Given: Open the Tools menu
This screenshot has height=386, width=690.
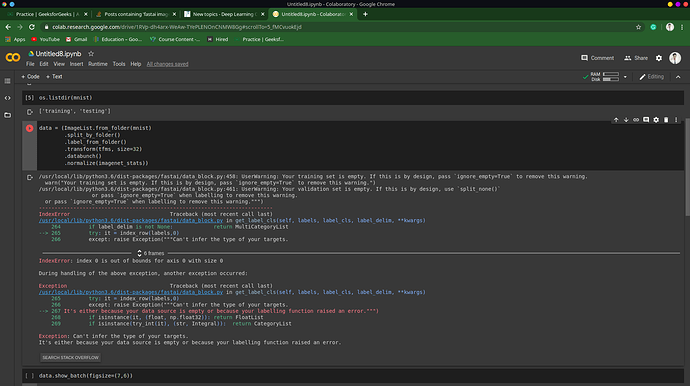Looking at the screenshot, I should tap(119, 64).
